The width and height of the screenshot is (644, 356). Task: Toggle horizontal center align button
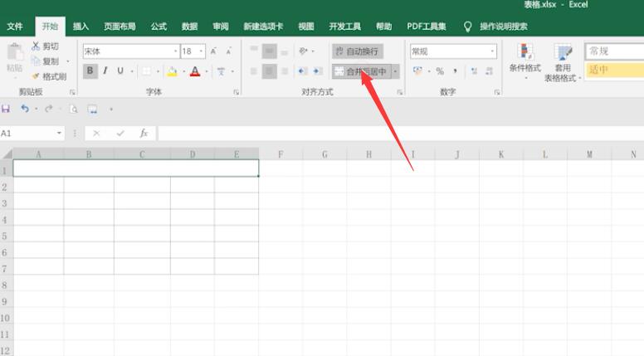269,71
